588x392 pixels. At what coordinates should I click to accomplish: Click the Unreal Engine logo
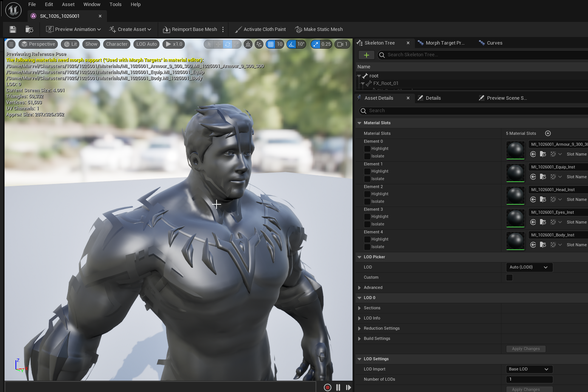click(13, 10)
